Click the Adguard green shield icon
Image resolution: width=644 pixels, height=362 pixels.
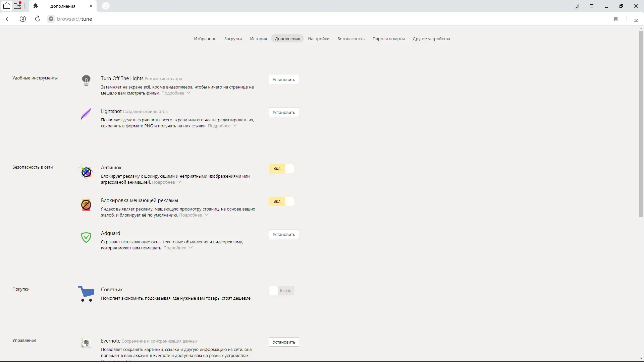86,237
